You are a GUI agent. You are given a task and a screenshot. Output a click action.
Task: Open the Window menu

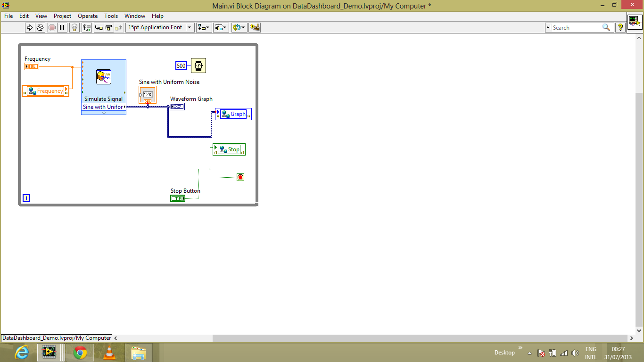point(135,16)
